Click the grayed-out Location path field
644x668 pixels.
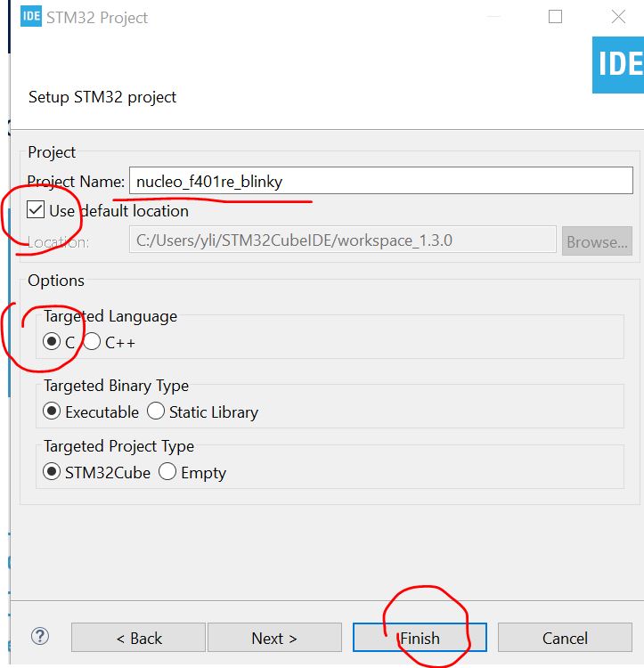(342, 240)
